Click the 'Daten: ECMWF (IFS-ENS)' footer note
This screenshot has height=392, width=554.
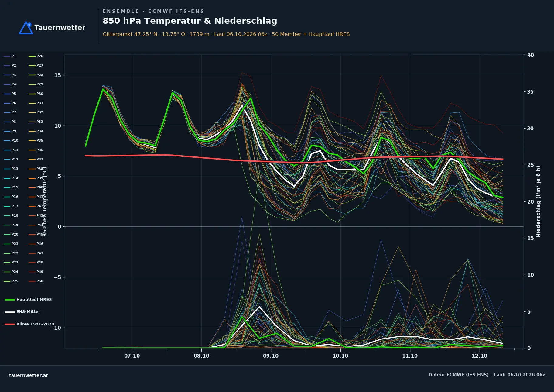coord(487,375)
